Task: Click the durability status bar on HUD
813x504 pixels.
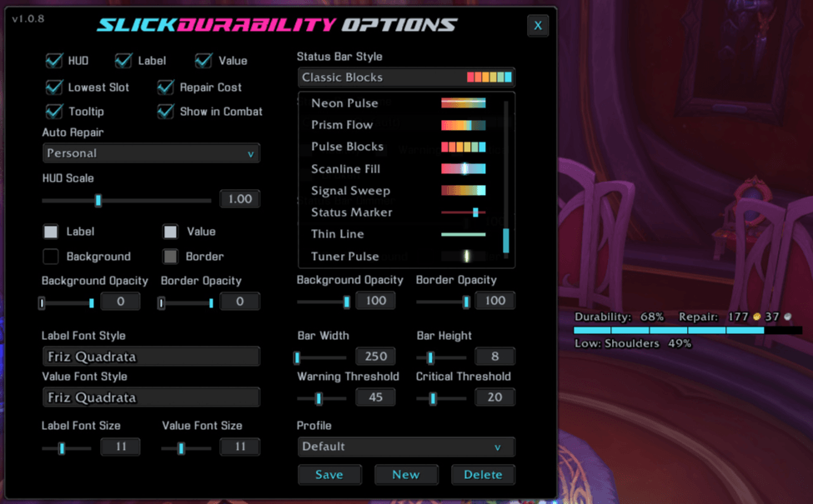Action: [688, 330]
